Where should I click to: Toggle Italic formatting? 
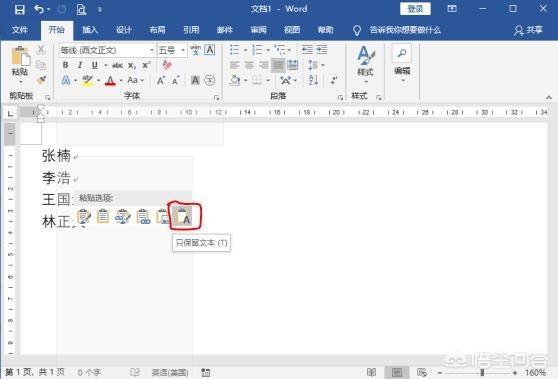80,65
